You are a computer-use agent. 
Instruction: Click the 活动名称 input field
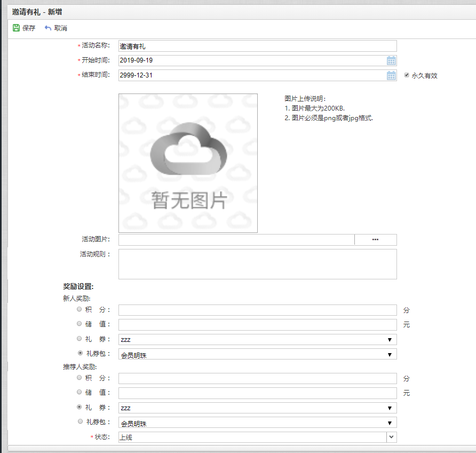tap(257, 46)
